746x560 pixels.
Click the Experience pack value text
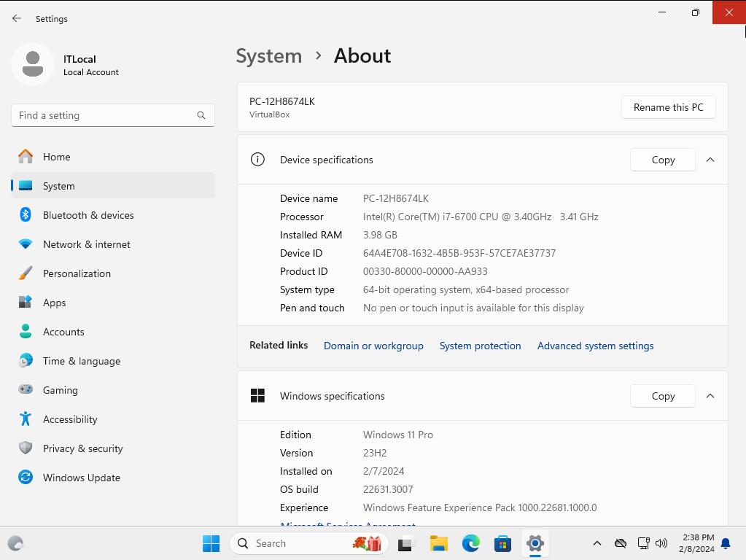[480, 507]
